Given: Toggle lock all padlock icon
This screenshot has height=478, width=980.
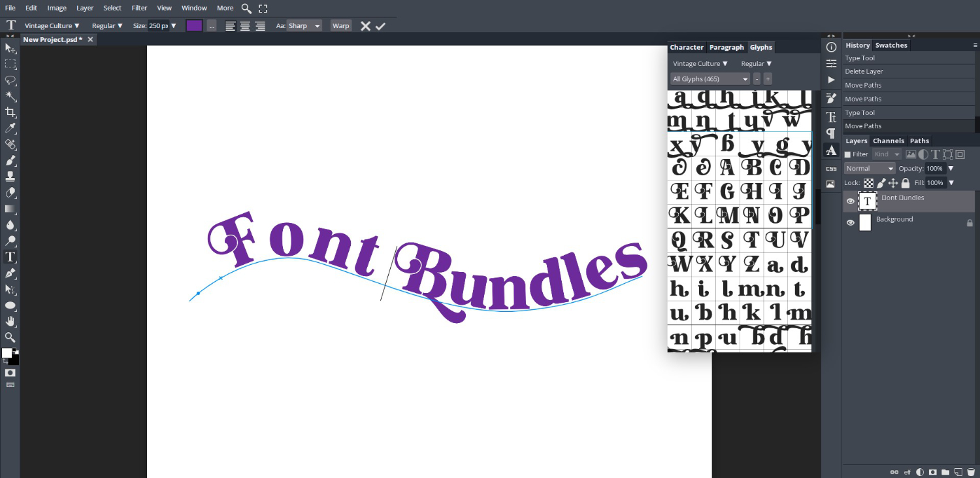Looking at the screenshot, I should coord(906,183).
